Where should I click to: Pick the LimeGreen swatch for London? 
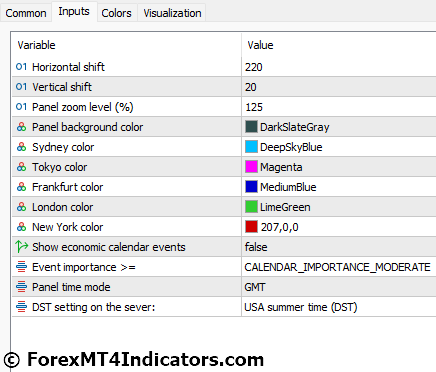251,207
